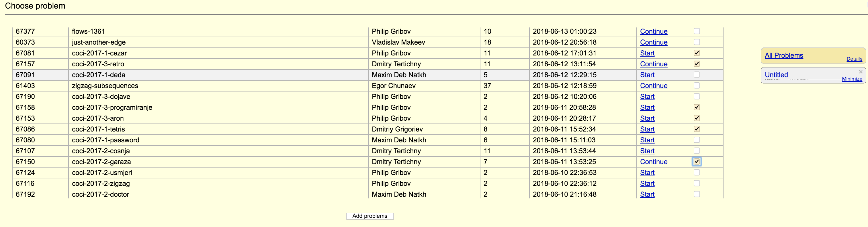This screenshot has height=227, width=868.
Task: Toggle checkbox for coci-2017-1-tetris
Action: tap(697, 129)
